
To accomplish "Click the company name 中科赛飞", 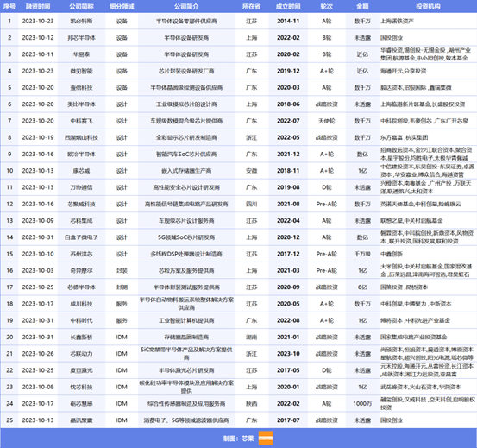I will pos(81,121).
